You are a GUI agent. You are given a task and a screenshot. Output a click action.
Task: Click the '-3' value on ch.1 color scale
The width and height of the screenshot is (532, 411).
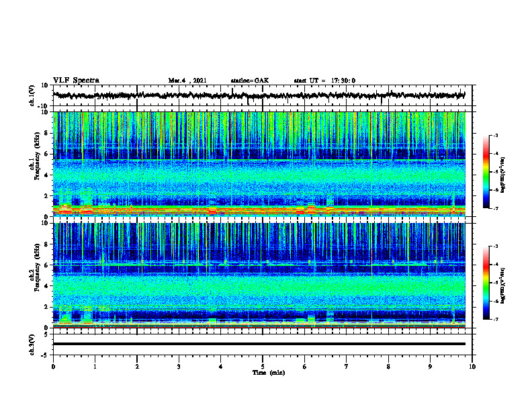pos(495,136)
